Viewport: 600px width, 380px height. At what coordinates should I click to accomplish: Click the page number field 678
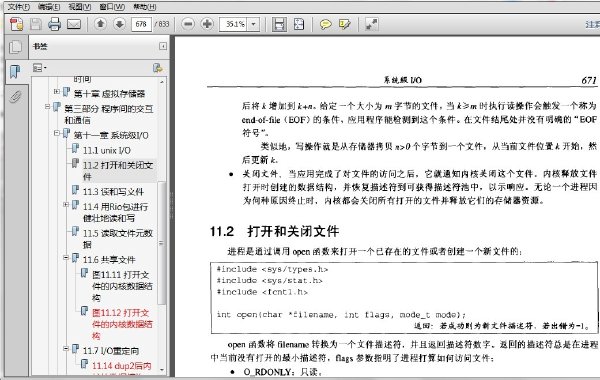141,24
